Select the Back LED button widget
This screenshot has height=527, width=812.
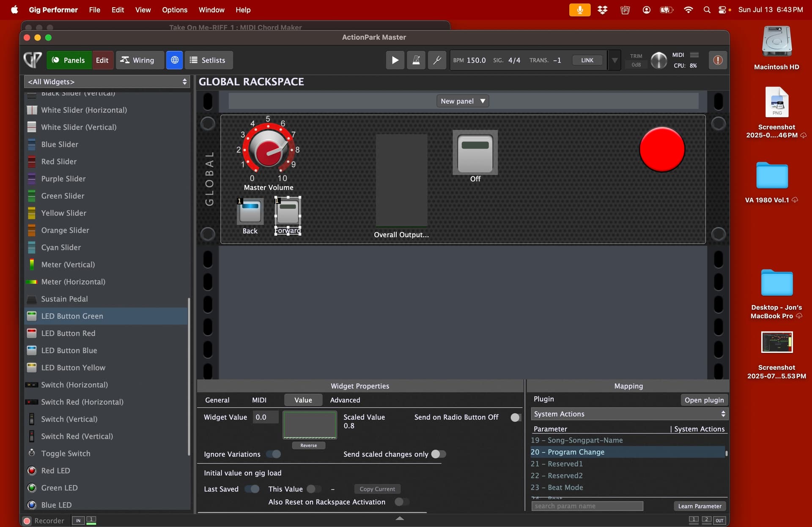point(250,211)
